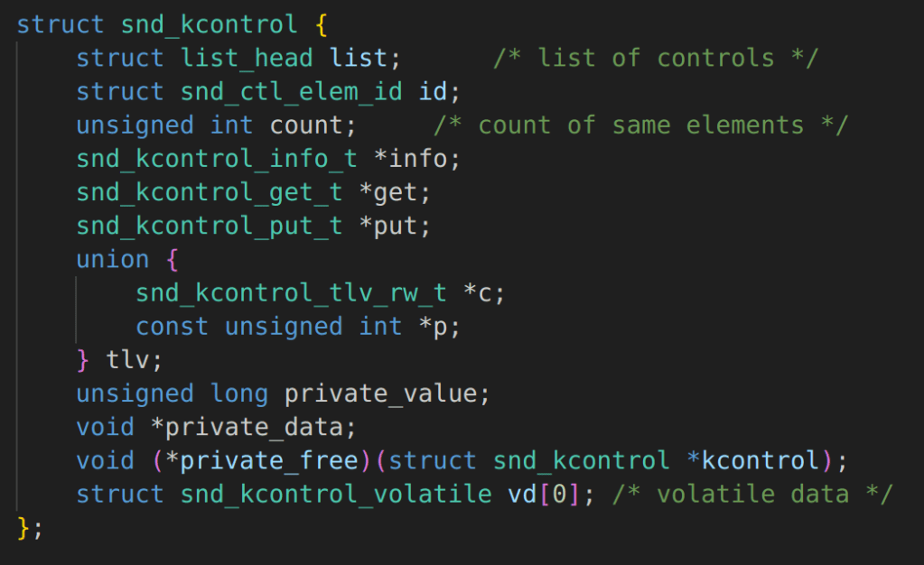Click the struct name snd_kcontrol on first line
This screenshot has height=565, width=924.
[208, 24]
